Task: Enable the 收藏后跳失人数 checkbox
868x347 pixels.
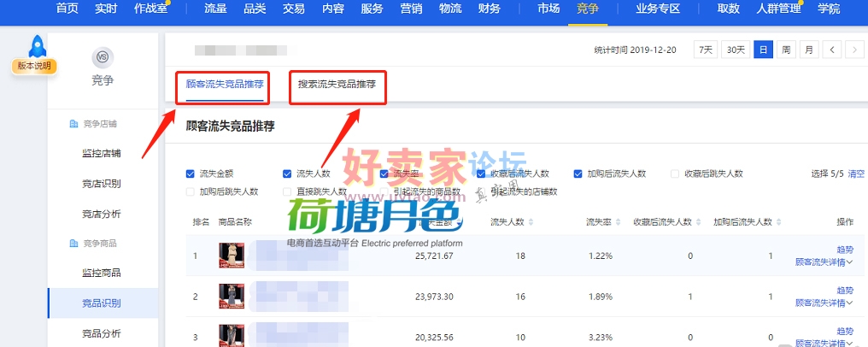Action: point(676,173)
